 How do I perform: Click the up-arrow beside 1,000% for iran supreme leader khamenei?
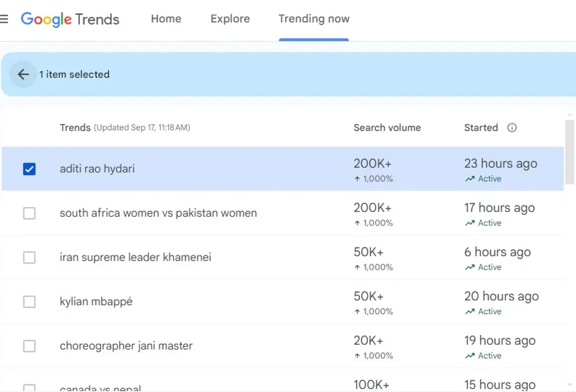pos(357,267)
